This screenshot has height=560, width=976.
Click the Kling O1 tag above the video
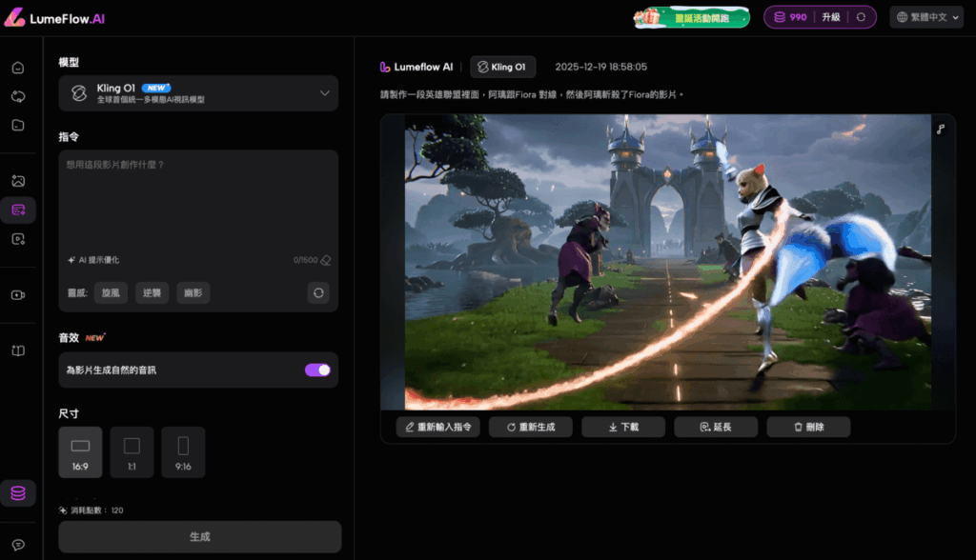coord(502,66)
